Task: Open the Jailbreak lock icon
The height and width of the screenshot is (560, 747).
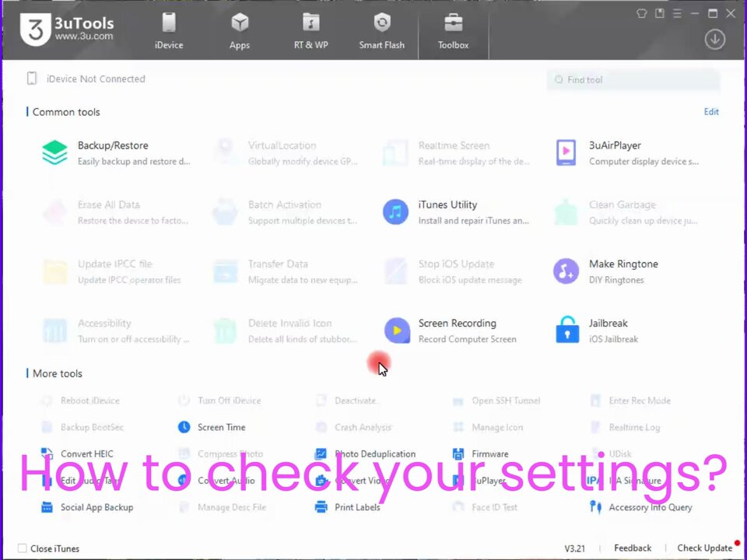Action: (x=567, y=330)
